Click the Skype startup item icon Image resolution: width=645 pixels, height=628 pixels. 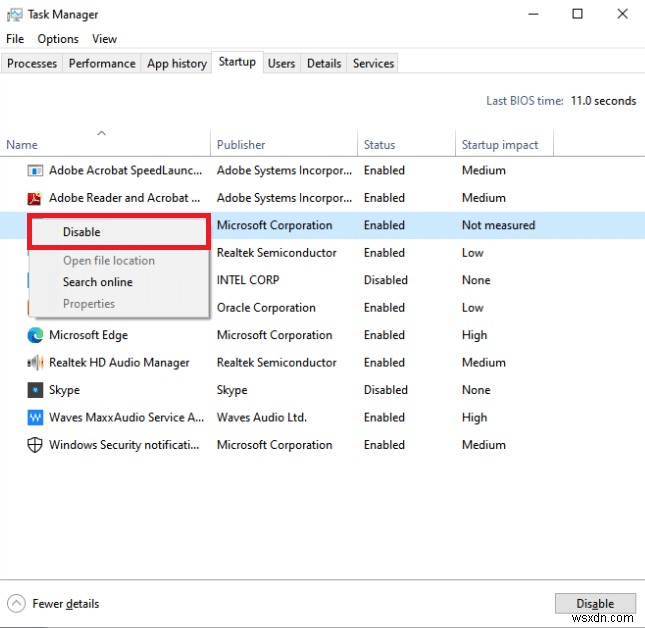click(35, 390)
